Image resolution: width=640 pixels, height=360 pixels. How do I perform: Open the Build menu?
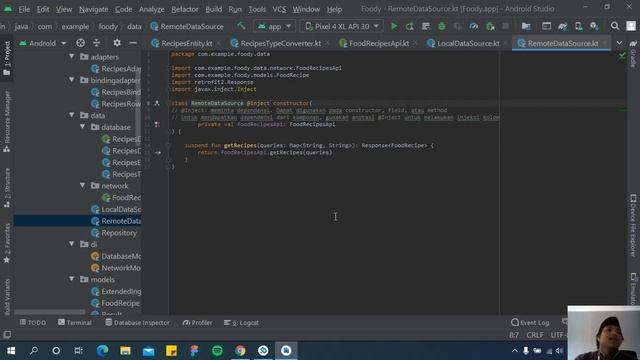pyautogui.click(x=213, y=9)
